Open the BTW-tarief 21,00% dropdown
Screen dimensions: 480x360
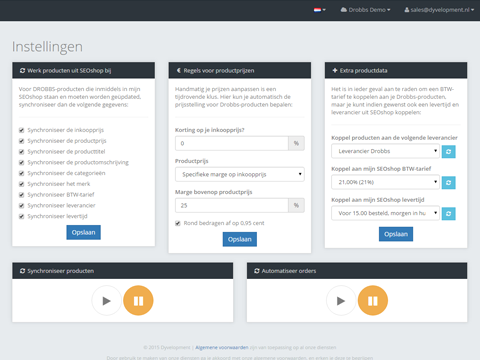point(385,182)
